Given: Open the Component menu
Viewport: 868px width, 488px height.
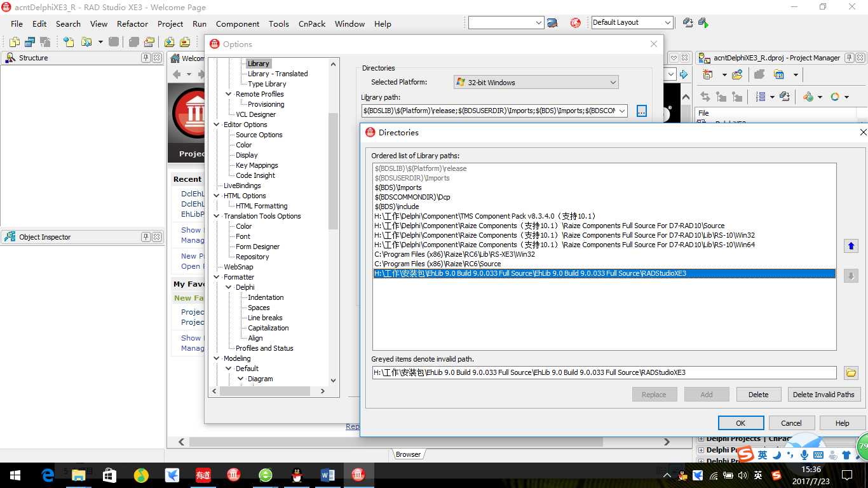Looking at the screenshot, I should tap(238, 24).
